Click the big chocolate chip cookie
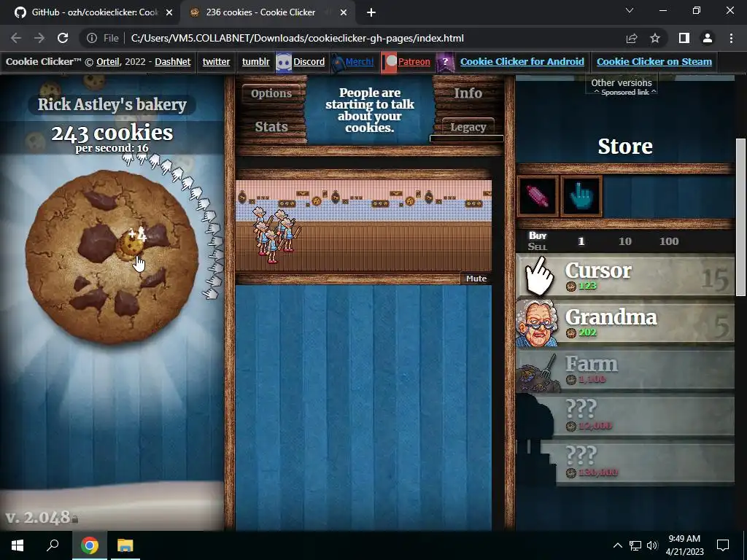 coord(112,256)
